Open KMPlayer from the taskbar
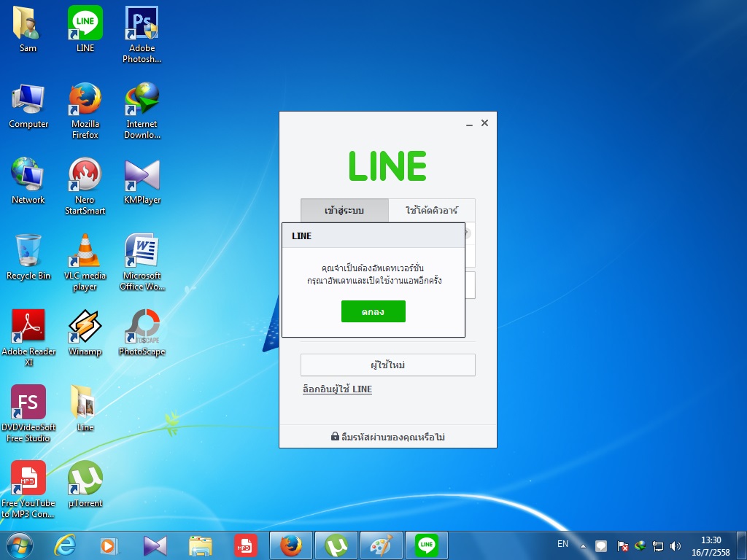Image resolution: width=747 pixels, height=560 pixels. pyautogui.click(x=155, y=545)
